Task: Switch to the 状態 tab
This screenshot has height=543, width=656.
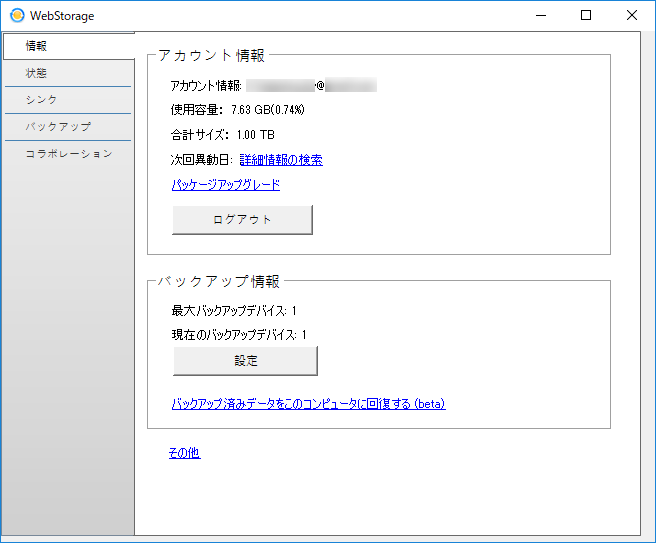Action: pyautogui.click(x=68, y=73)
